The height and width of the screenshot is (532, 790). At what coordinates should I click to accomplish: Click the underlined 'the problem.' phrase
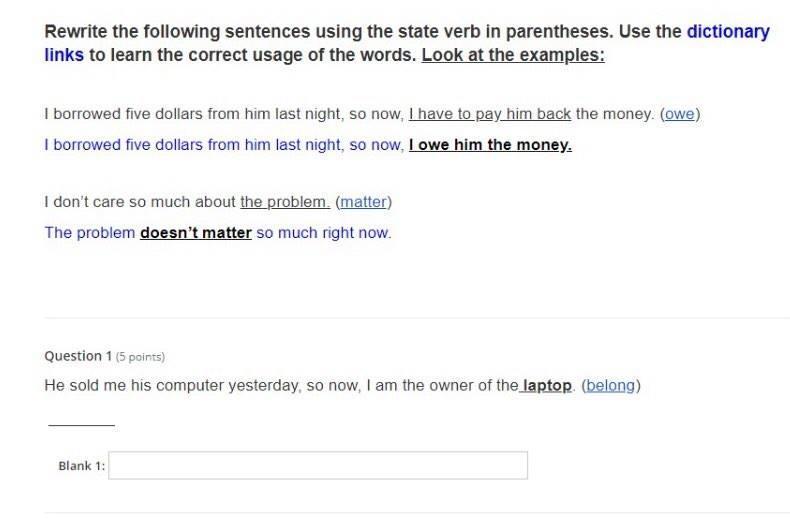[284, 202]
